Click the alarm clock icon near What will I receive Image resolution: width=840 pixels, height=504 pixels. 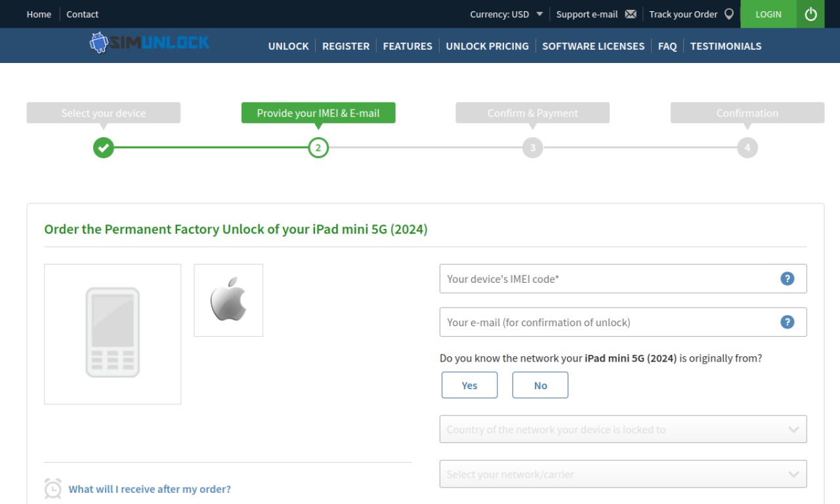coord(52,489)
